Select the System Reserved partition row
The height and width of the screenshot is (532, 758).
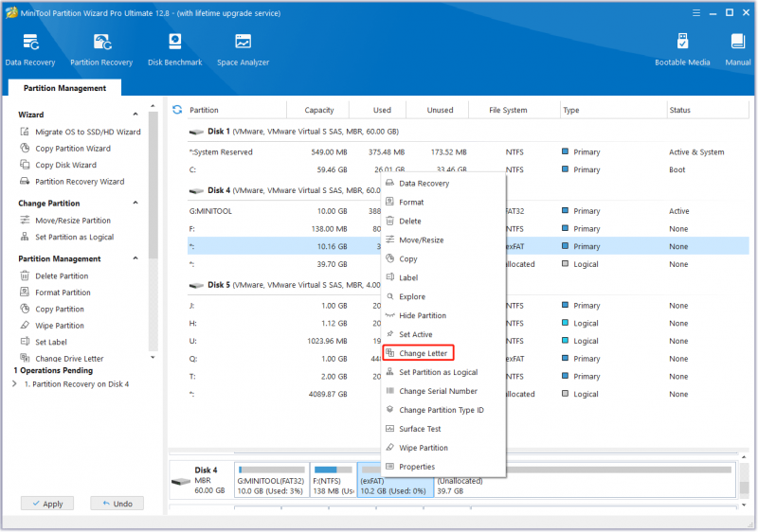tap(468, 152)
